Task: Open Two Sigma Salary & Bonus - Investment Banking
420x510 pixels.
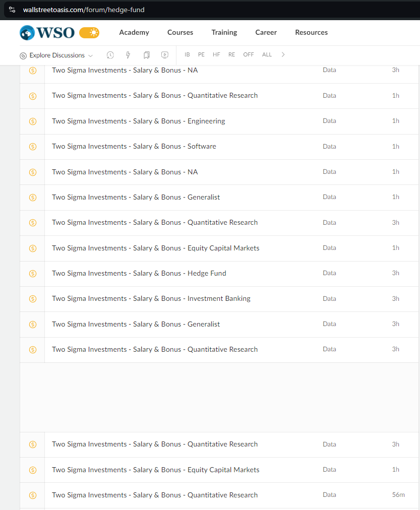Action: [151, 298]
